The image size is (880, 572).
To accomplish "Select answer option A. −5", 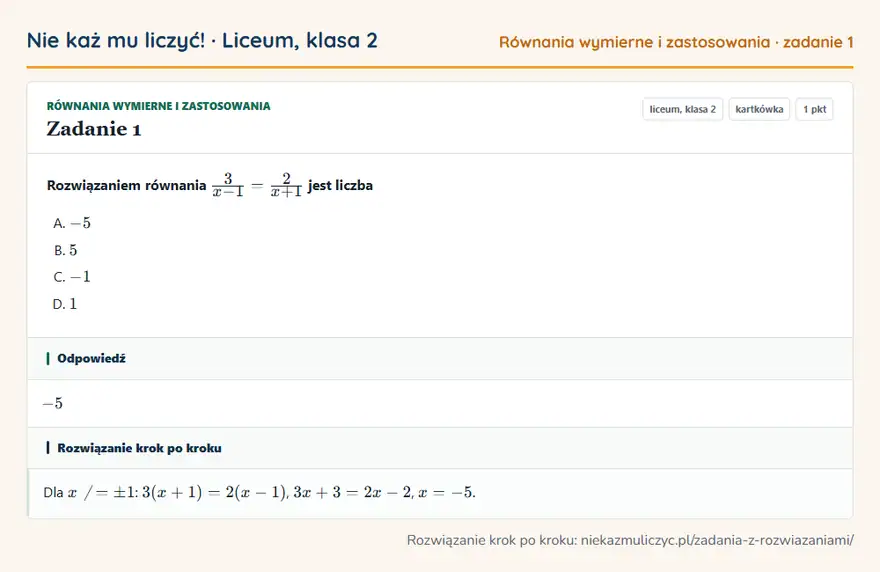I will tap(72, 223).
